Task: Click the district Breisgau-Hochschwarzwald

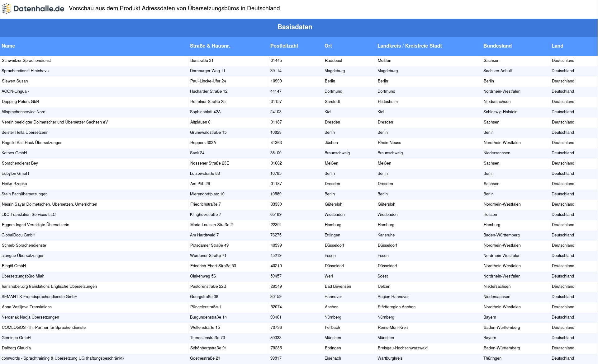Action: click(403, 348)
